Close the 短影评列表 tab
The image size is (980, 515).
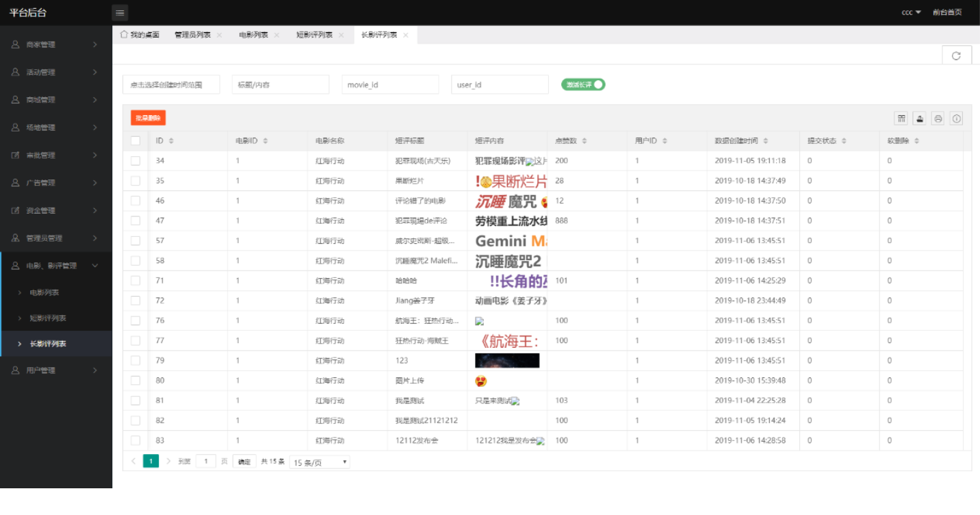pos(341,35)
